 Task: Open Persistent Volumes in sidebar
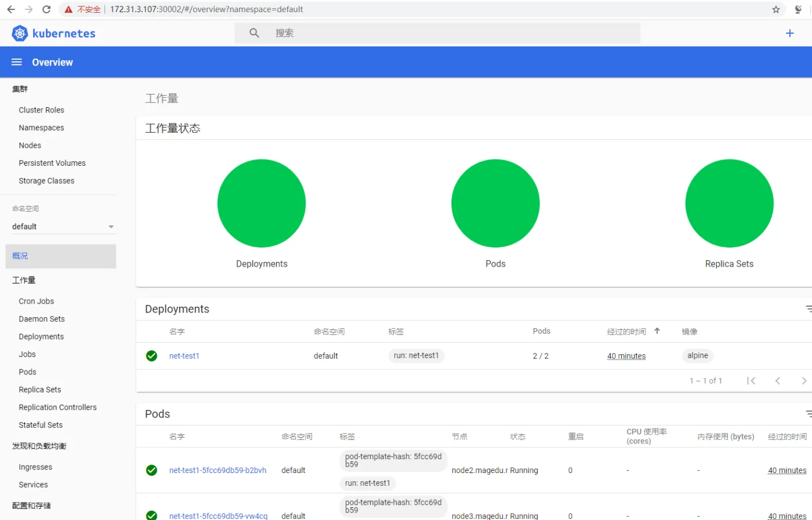(x=52, y=163)
